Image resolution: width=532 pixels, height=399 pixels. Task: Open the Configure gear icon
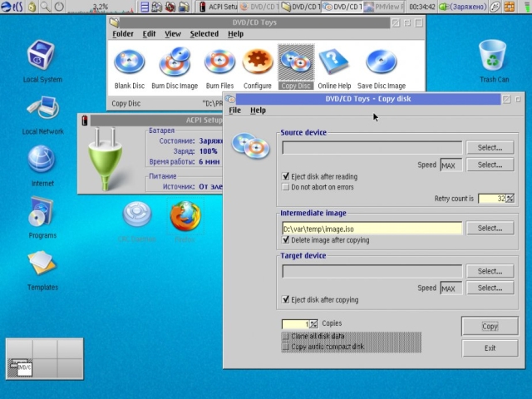coord(257,62)
